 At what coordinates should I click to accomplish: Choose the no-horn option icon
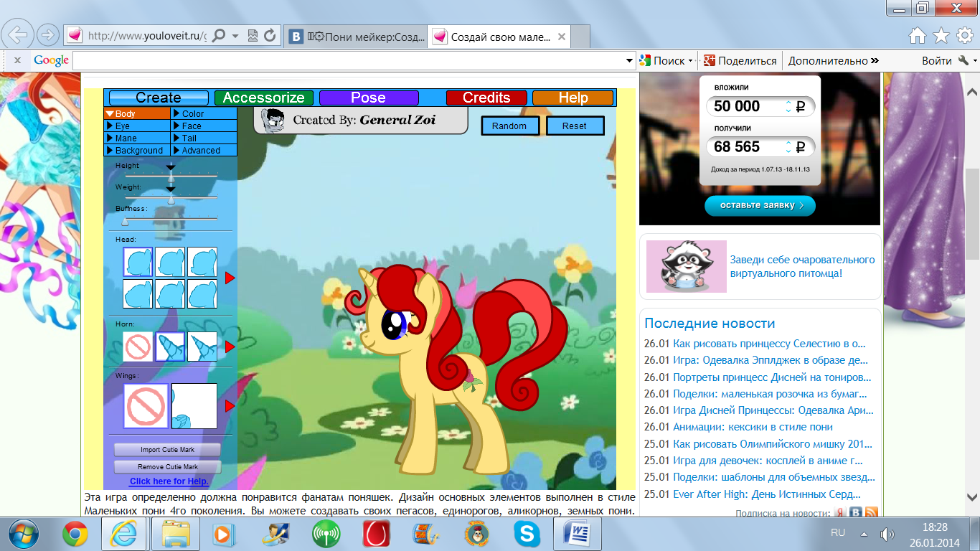coord(137,347)
